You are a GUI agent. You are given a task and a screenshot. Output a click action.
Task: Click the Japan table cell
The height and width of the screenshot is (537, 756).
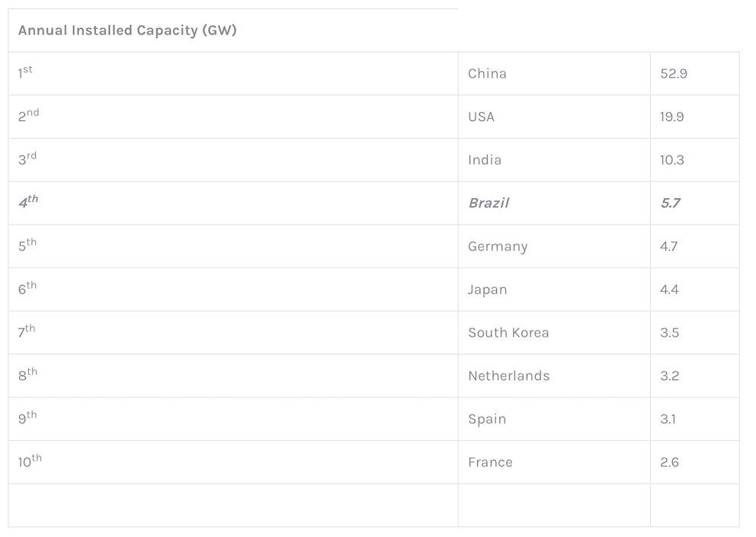(487, 289)
